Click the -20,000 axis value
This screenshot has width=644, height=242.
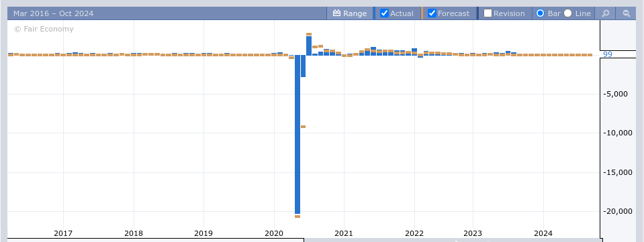click(x=618, y=211)
